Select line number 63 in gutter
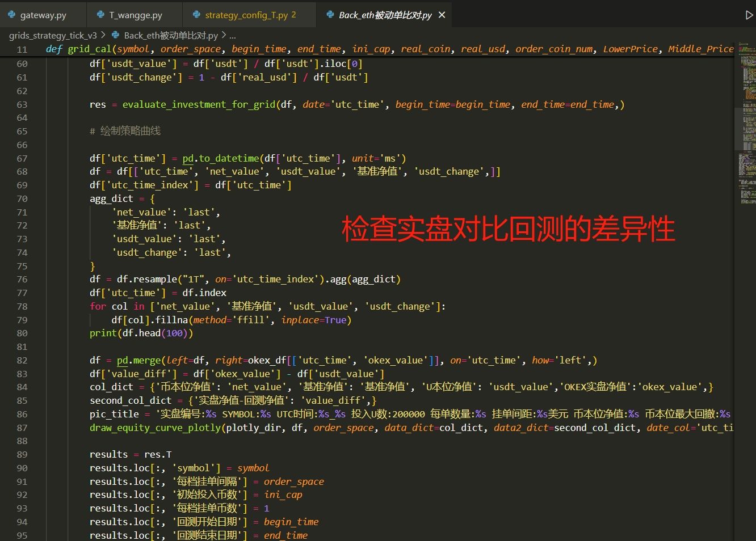The height and width of the screenshot is (541, 756). click(x=22, y=104)
